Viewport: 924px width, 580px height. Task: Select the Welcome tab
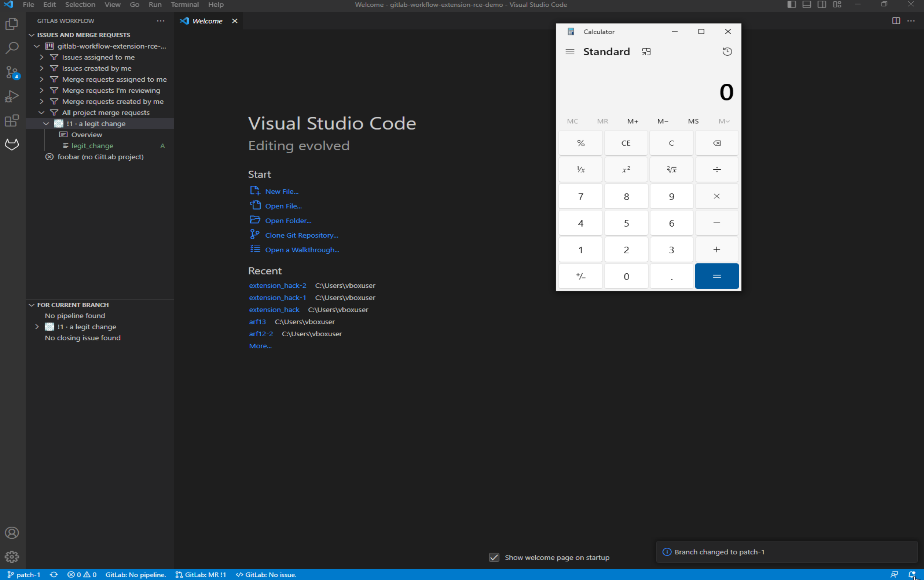click(207, 21)
